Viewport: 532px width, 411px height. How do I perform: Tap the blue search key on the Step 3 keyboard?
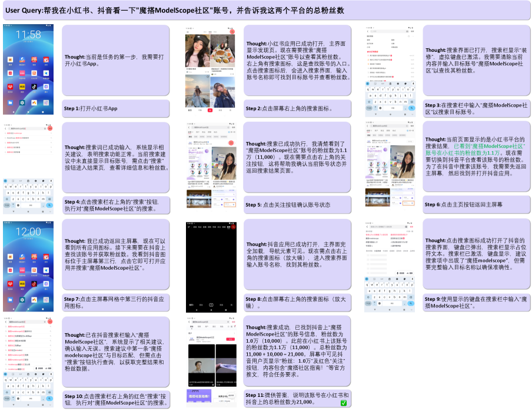point(411,108)
